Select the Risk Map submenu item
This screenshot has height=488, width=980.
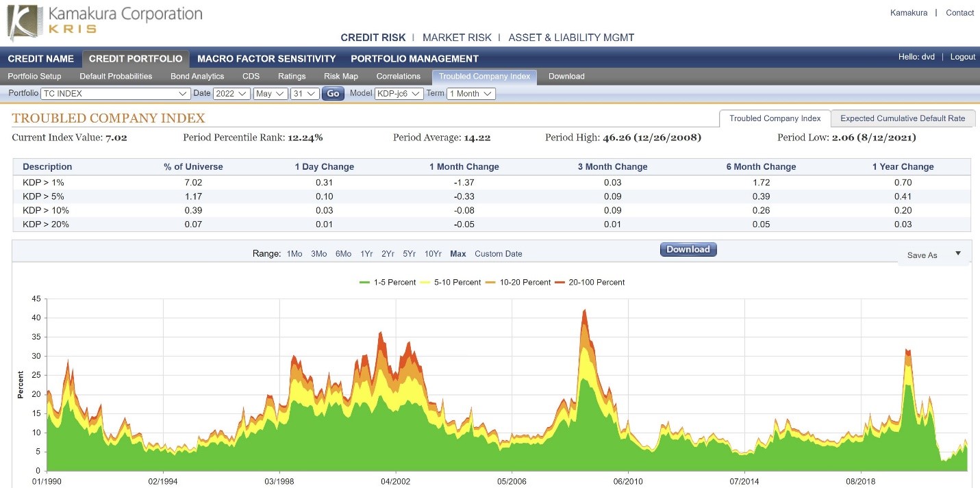[x=341, y=77]
